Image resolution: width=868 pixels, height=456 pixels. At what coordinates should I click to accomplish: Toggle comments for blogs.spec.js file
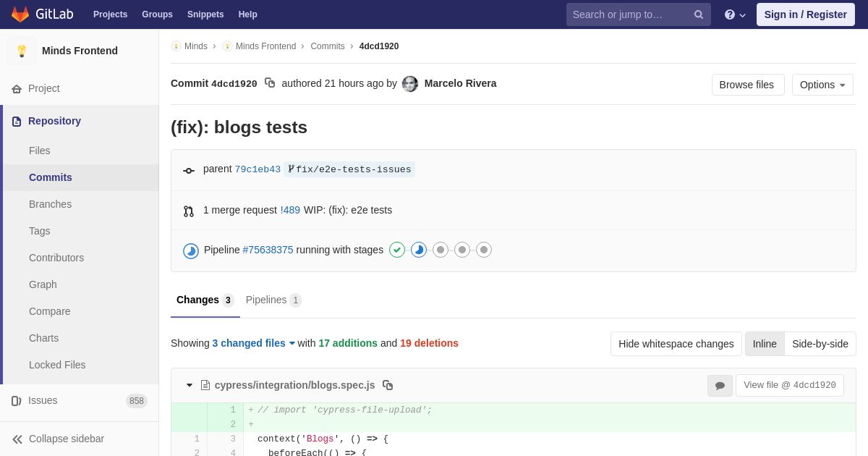click(x=720, y=386)
